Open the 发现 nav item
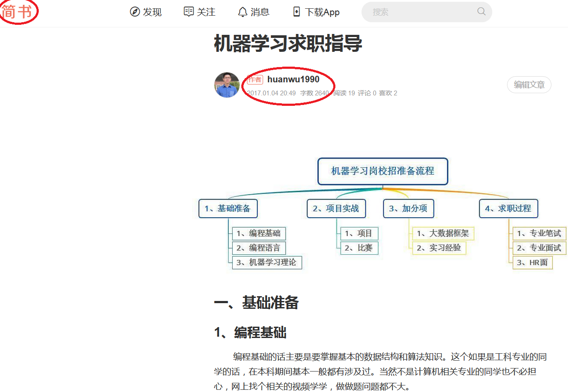This screenshot has height=392, width=568. [x=146, y=12]
